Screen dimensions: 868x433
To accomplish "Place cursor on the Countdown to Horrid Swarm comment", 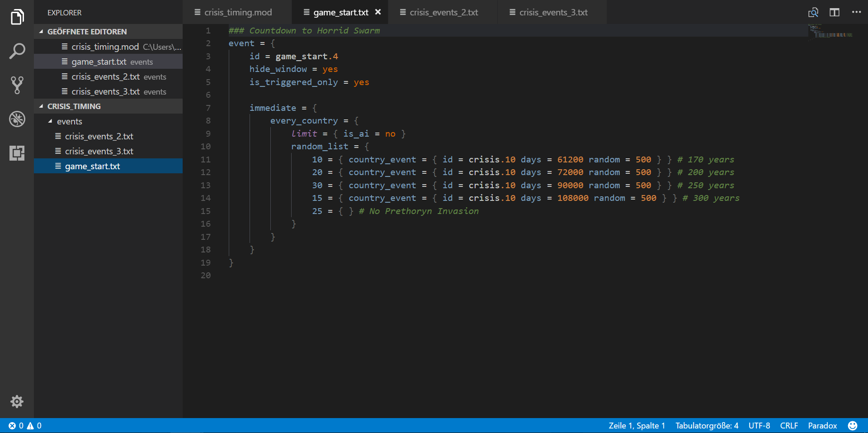I will (304, 31).
